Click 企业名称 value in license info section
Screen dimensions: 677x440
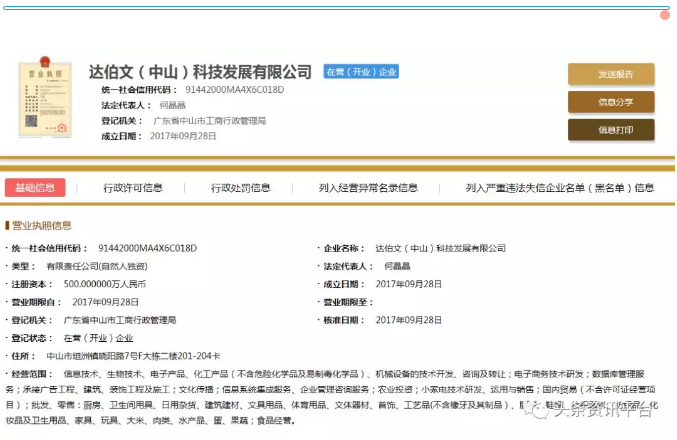click(x=440, y=248)
